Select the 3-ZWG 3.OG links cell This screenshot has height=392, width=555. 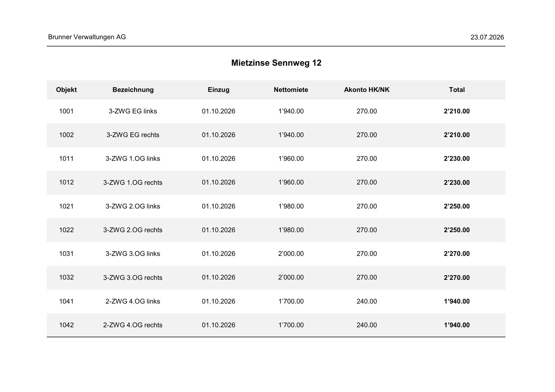coord(133,254)
